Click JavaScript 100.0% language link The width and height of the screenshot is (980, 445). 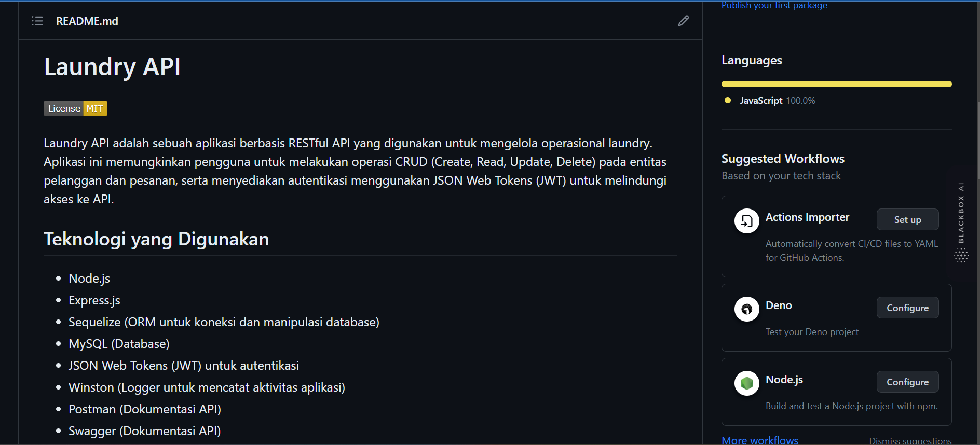pos(777,101)
